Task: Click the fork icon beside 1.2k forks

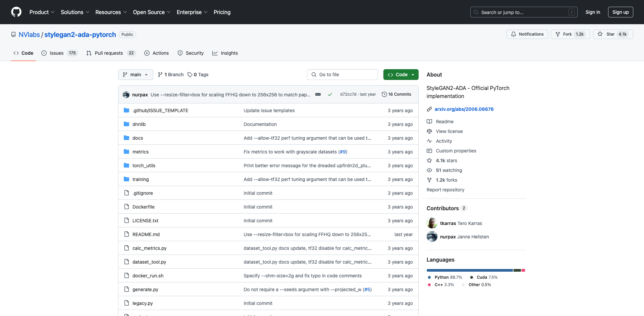Action: click(429, 180)
